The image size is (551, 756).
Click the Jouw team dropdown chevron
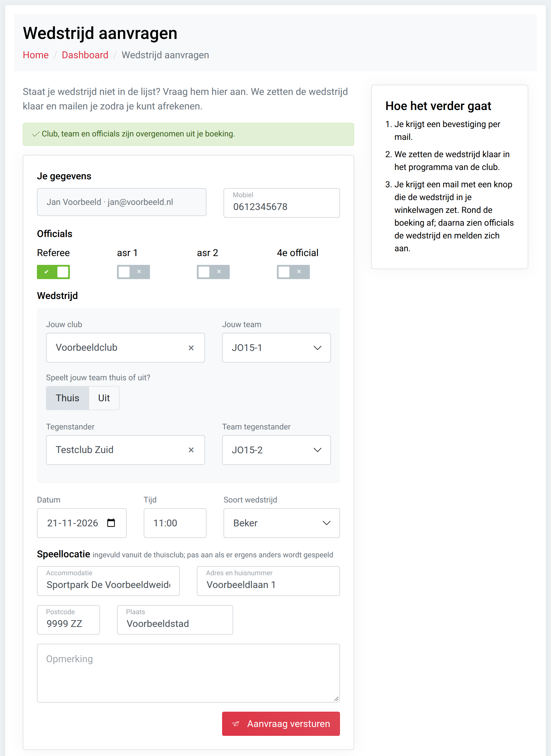[317, 348]
